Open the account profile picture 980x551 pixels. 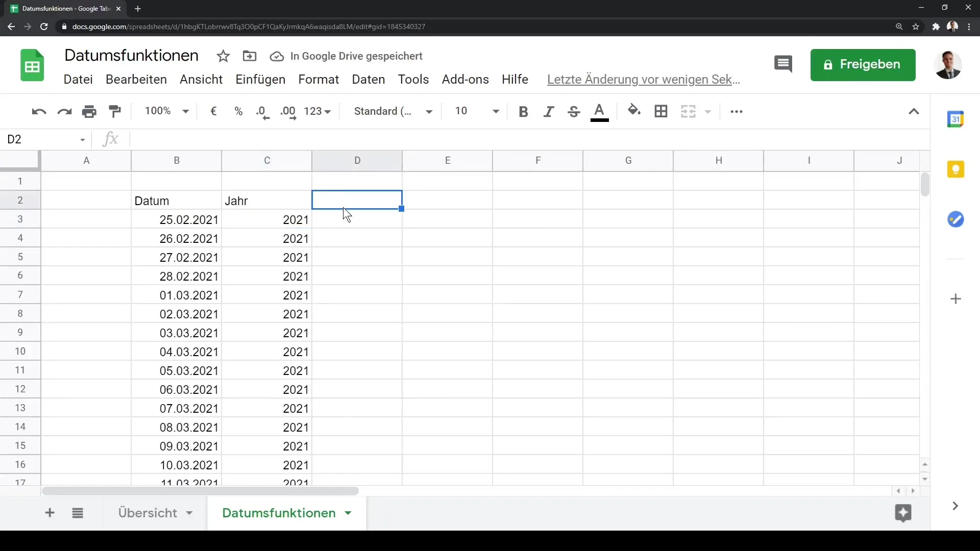(x=948, y=65)
